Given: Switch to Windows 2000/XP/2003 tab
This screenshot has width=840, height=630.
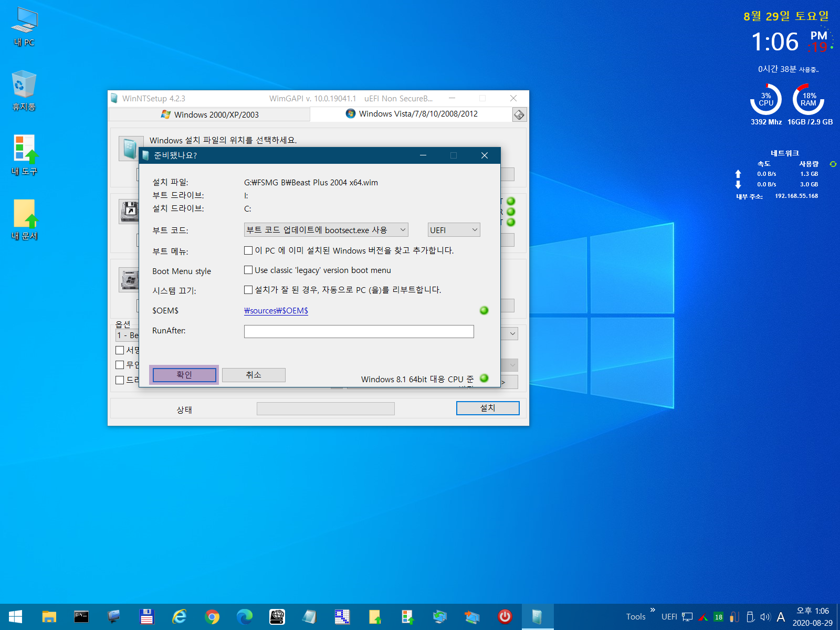Looking at the screenshot, I should [209, 114].
